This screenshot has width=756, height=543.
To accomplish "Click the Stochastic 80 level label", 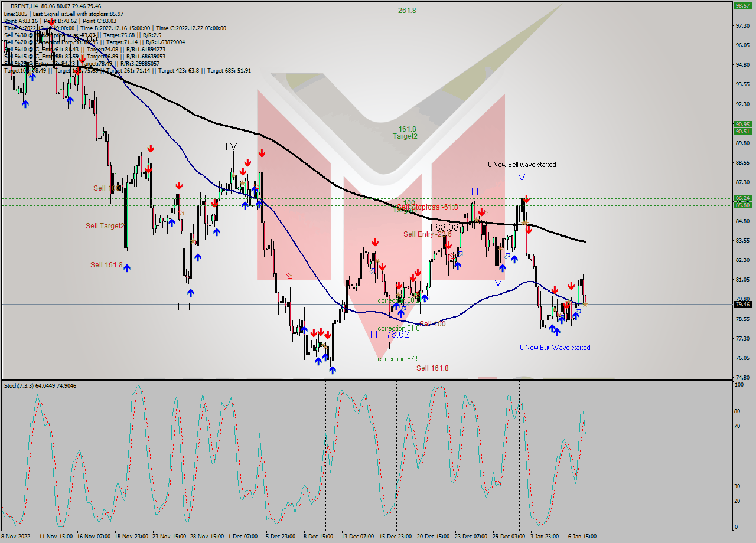I will click(737, 411).
